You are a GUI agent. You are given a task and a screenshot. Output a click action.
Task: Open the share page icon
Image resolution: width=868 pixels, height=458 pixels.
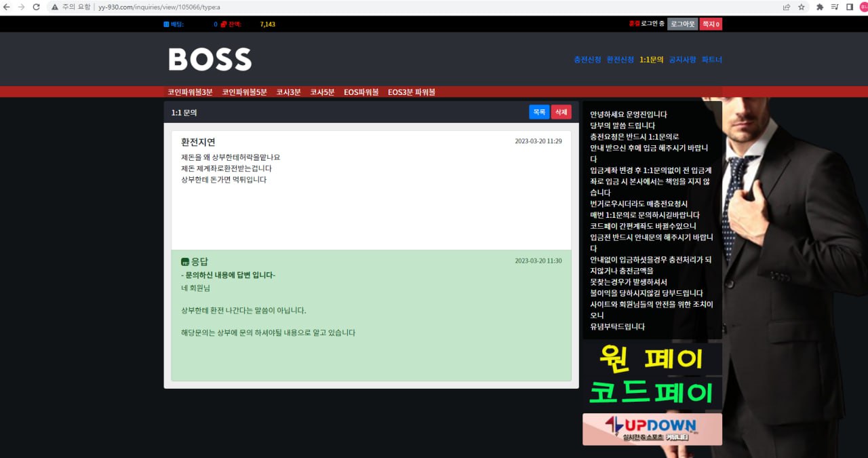786,7
